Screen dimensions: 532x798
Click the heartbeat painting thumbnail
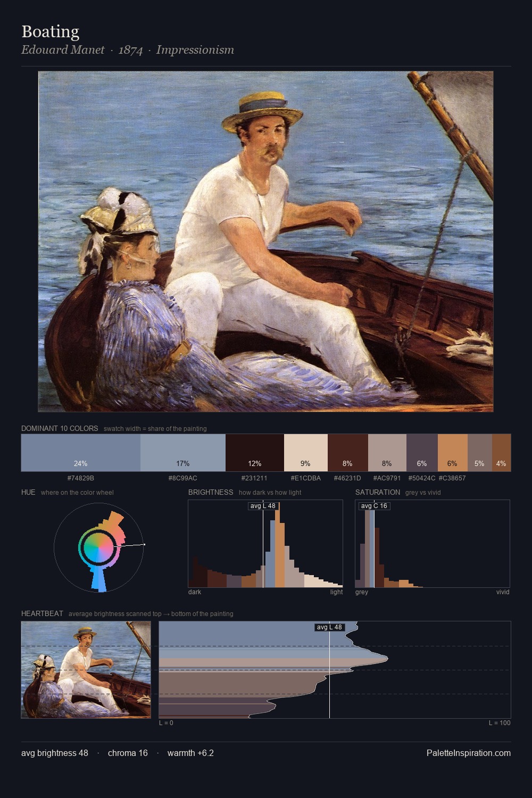[86, 670]
